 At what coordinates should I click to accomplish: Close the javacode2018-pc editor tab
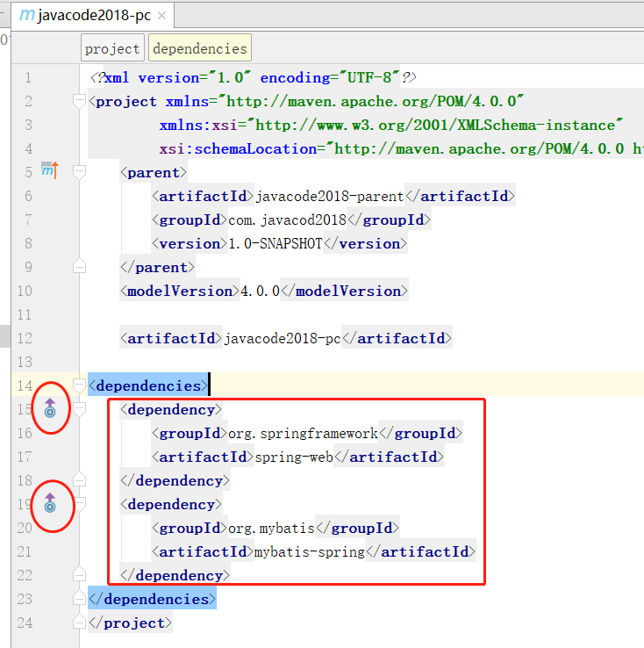point(161,17)
